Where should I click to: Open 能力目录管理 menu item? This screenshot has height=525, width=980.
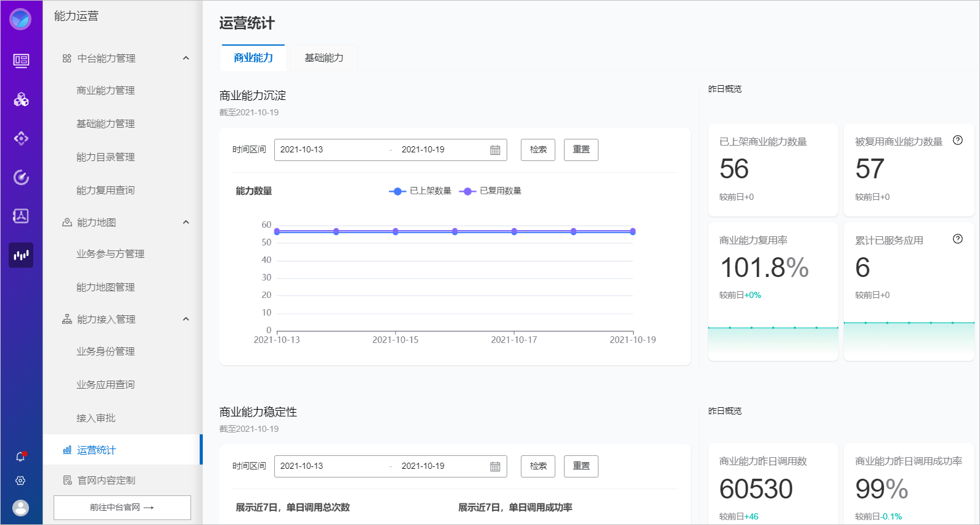[105, 157]
